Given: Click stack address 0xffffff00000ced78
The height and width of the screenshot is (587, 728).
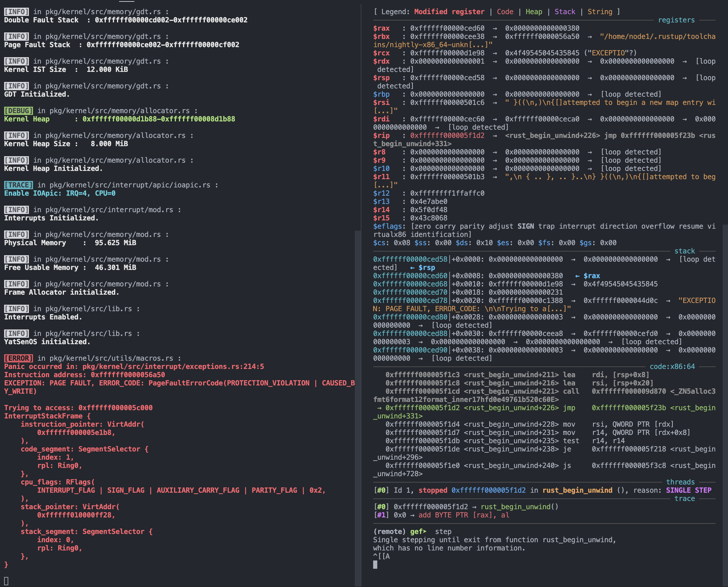Looking at the screenshot, I should point(410,301).
